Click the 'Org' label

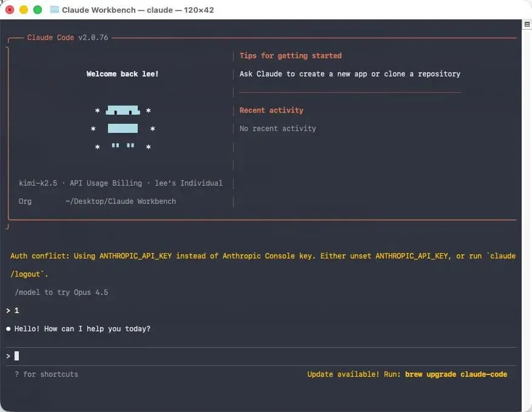click(x=25, y=201)
